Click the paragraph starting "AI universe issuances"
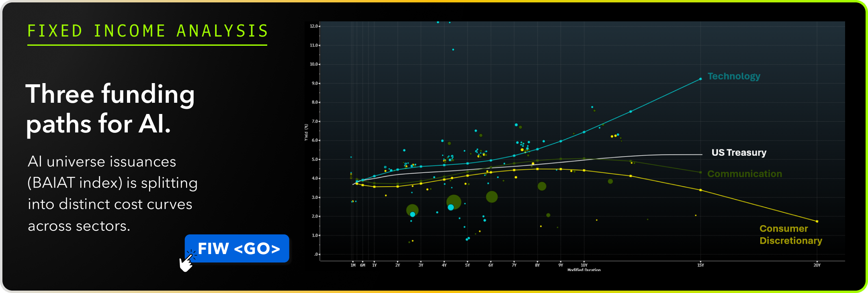Image resolution: width=868 pixels, height=293 pixels. [x=113, y=194]
